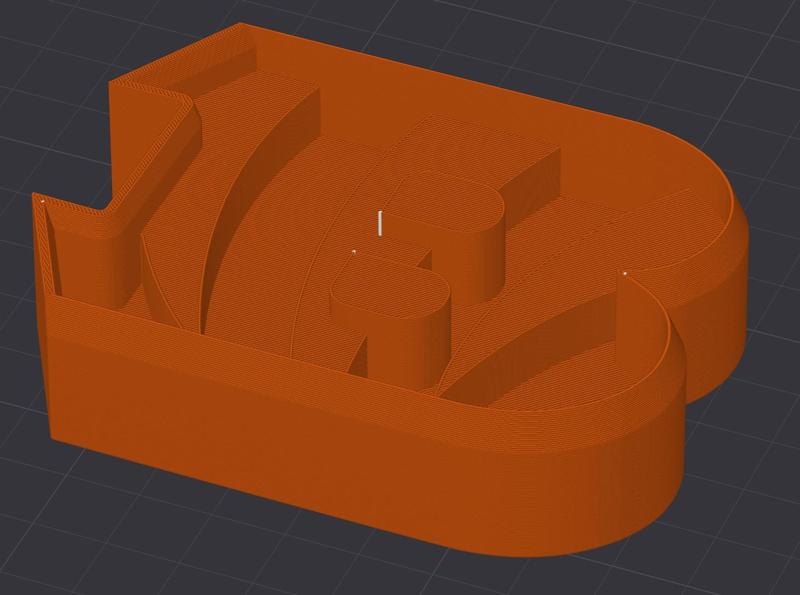This screenshot has width=800, height=595.
Task: Select the orange sliced 3D model
Action: (x=388, y=291)
